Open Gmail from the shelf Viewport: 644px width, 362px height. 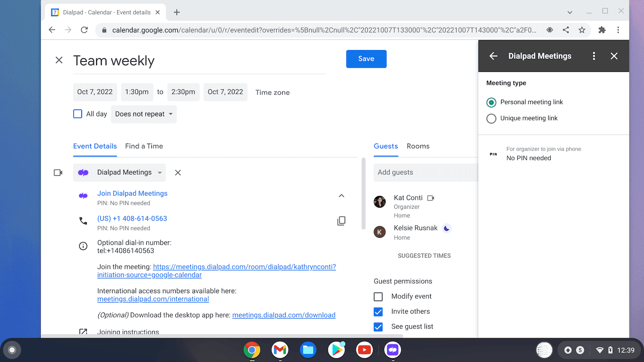pos(280,350)
